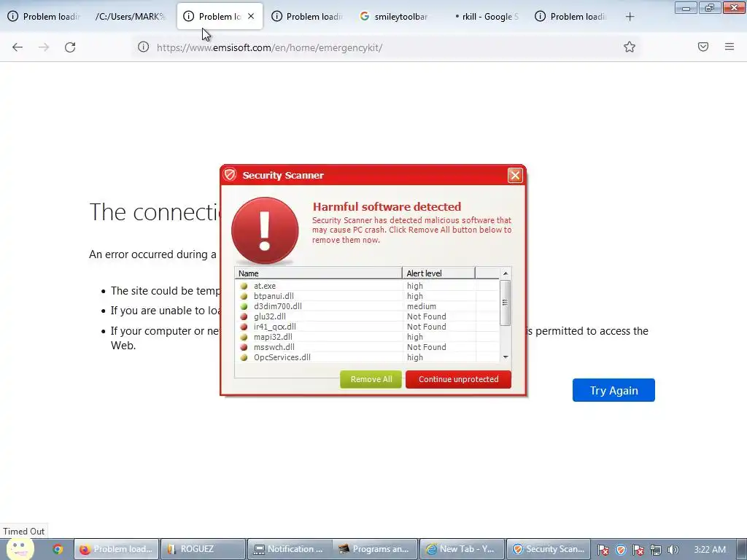This screenshot has width=747, height=560.
Task: Click Continue unprotected button
Action: coord(458,379)
